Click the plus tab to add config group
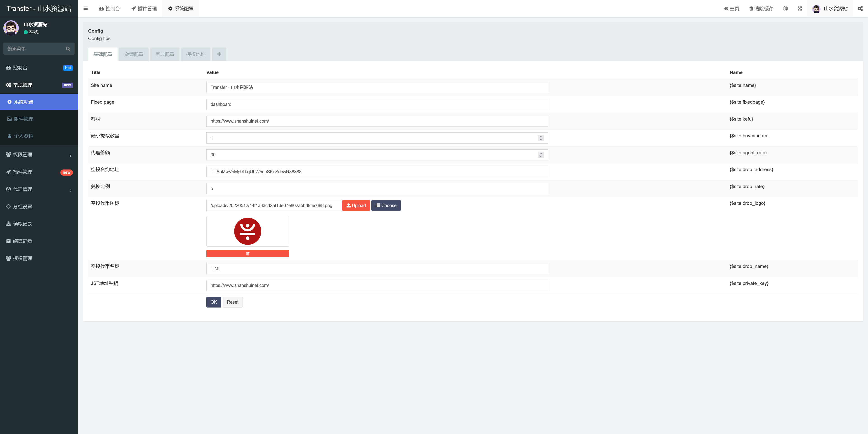The height and width of the screenshot is (434, 868). click(219, 54)
